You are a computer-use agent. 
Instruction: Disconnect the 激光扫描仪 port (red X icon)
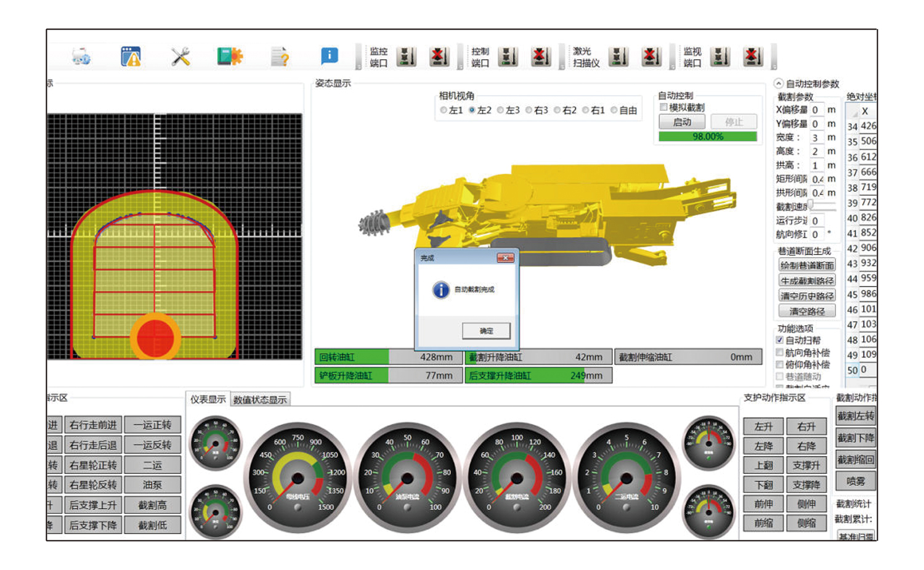(652, 57)
